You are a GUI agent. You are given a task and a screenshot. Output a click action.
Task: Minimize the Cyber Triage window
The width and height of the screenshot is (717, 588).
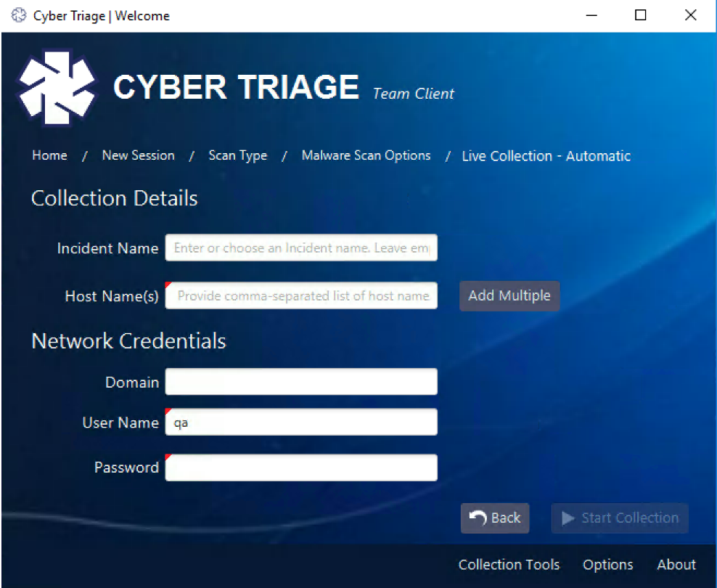591,15
